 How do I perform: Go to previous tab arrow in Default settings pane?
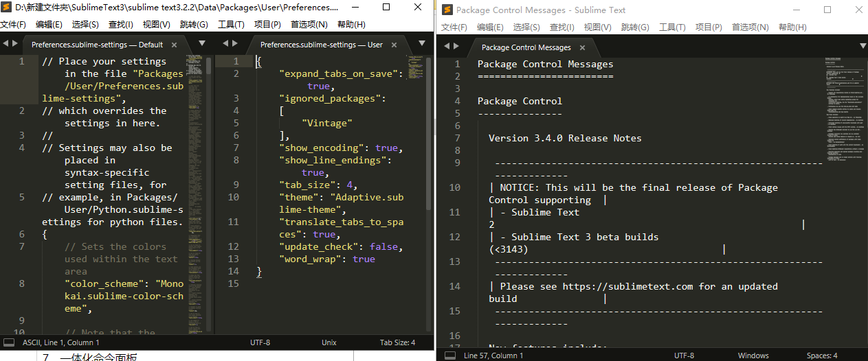[x=5, y=43]
